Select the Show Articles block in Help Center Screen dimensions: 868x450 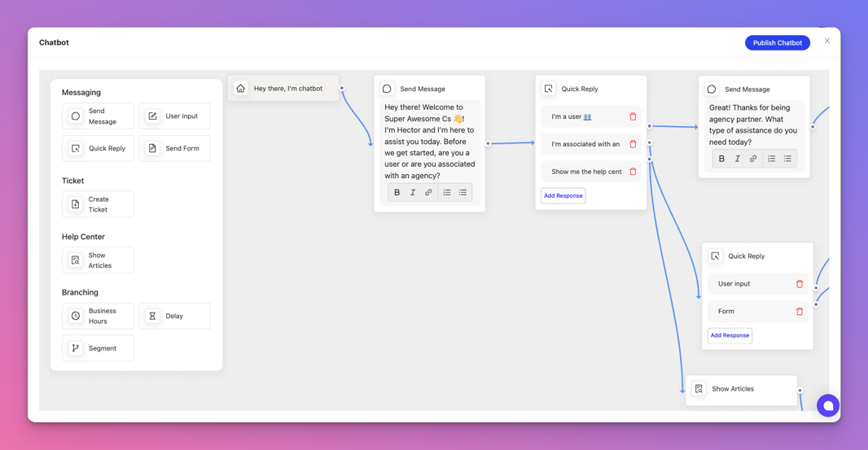98,260
